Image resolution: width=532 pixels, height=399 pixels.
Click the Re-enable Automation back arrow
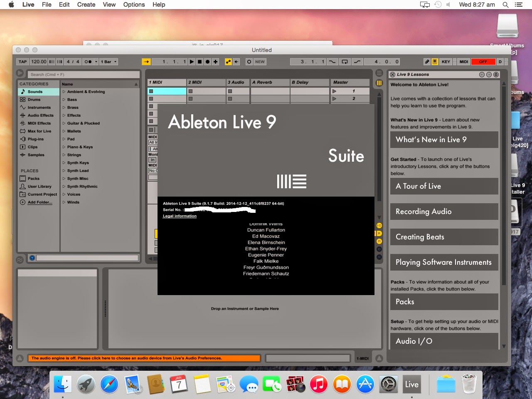point(236,62)
